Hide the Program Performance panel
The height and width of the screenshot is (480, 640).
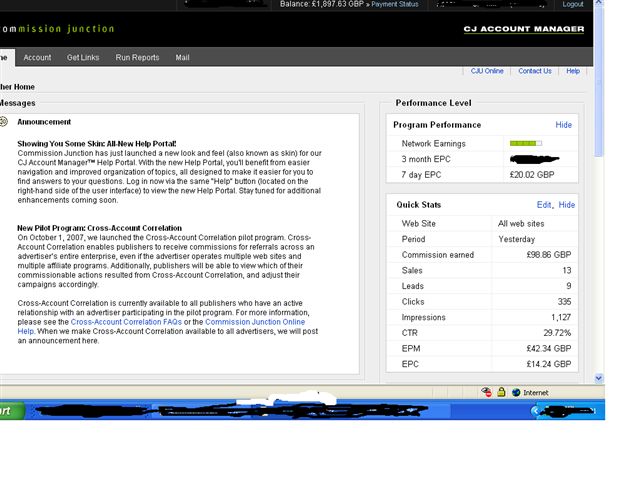(x=563, y=125)
